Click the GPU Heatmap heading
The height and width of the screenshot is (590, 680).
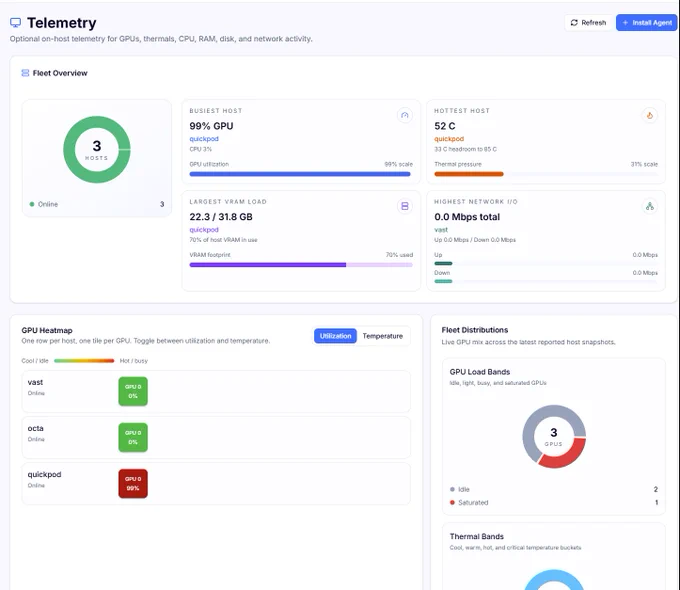pyautogui.click(x=47, y=330)
